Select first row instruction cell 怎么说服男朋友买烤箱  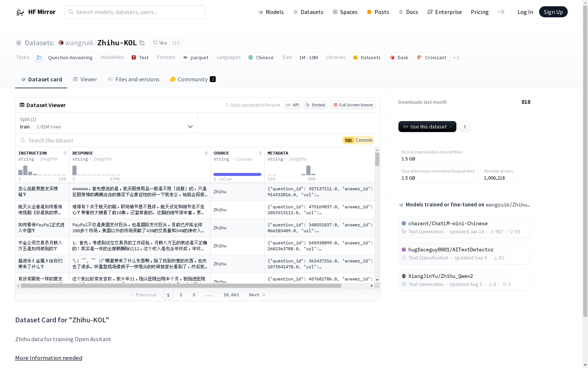(x=42, y=192)
